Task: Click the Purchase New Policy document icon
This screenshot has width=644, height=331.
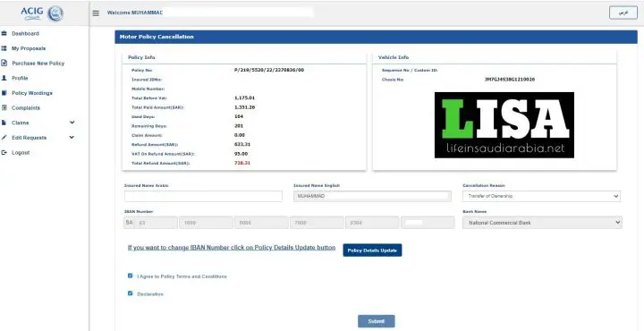Action: (x=4, y=64)
